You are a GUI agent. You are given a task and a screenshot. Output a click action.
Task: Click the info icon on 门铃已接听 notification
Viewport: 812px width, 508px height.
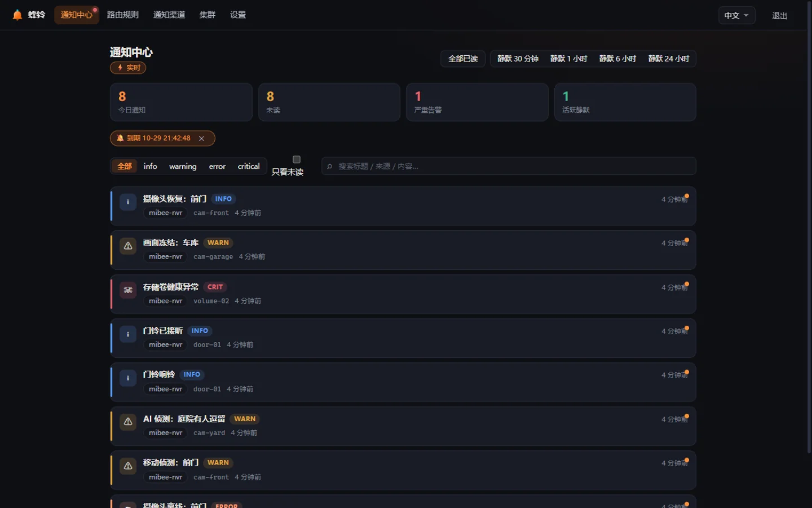coord(128,334)
